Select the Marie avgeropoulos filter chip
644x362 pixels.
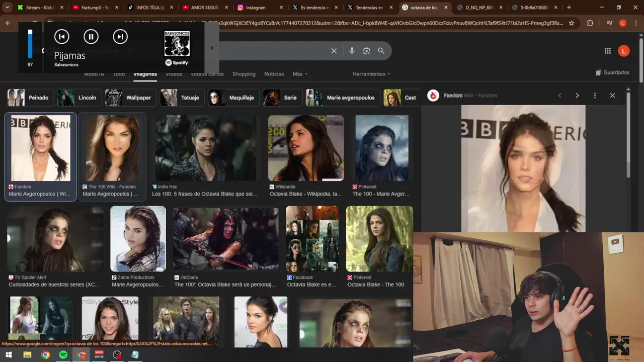[x=343, y=98]
